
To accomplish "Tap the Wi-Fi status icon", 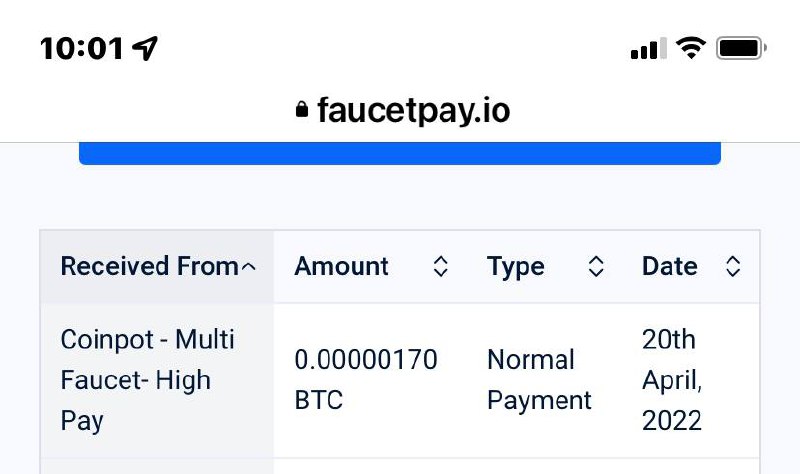I will (690, 47).
